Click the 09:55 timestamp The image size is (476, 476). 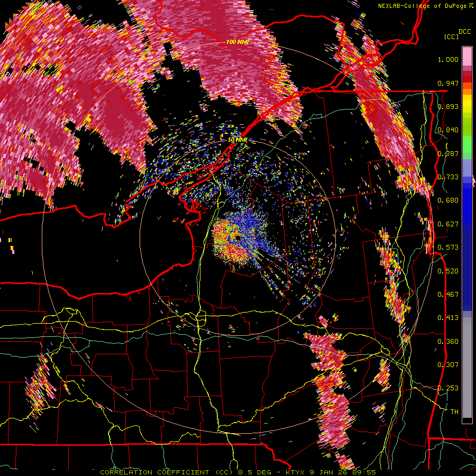[x=364, y=472]
